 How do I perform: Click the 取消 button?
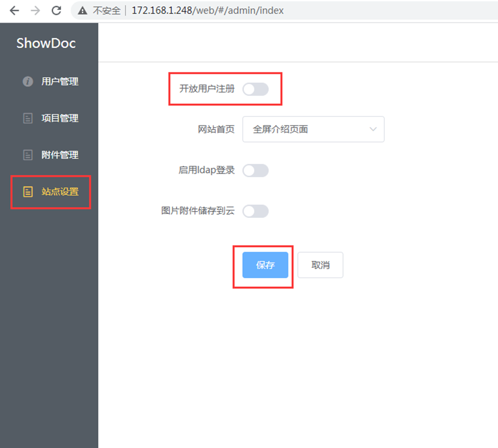tap(320, 265)
